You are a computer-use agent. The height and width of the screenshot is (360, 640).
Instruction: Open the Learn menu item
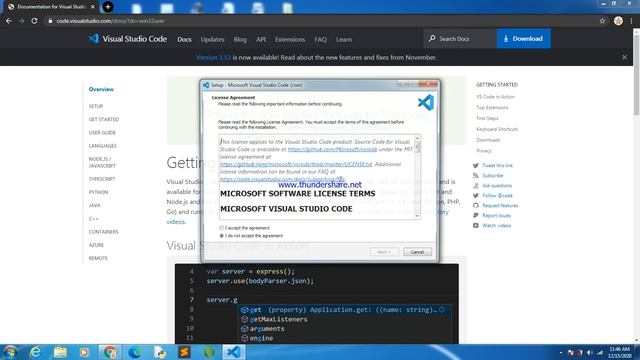pyautogui.click(x=344, y=40)
